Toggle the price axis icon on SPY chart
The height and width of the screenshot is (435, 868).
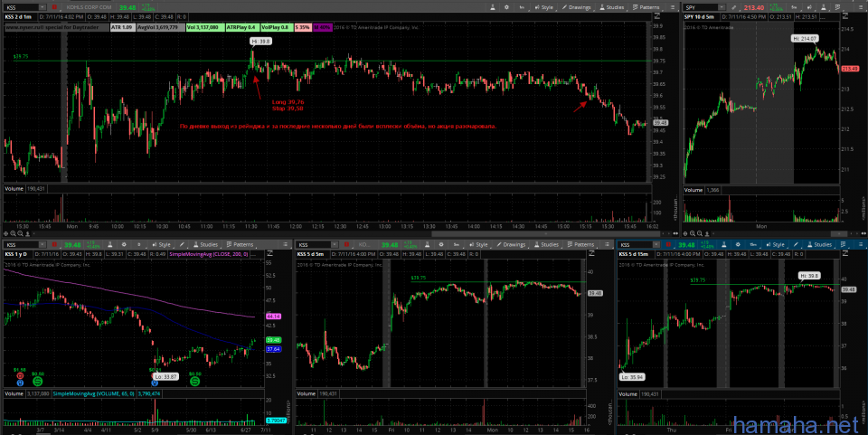(845, 16)
